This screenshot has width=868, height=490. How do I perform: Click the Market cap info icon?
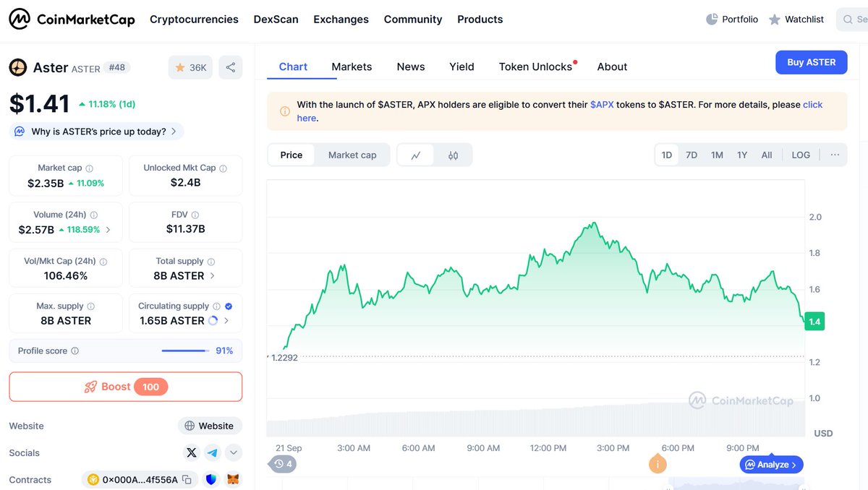point(90,168)
